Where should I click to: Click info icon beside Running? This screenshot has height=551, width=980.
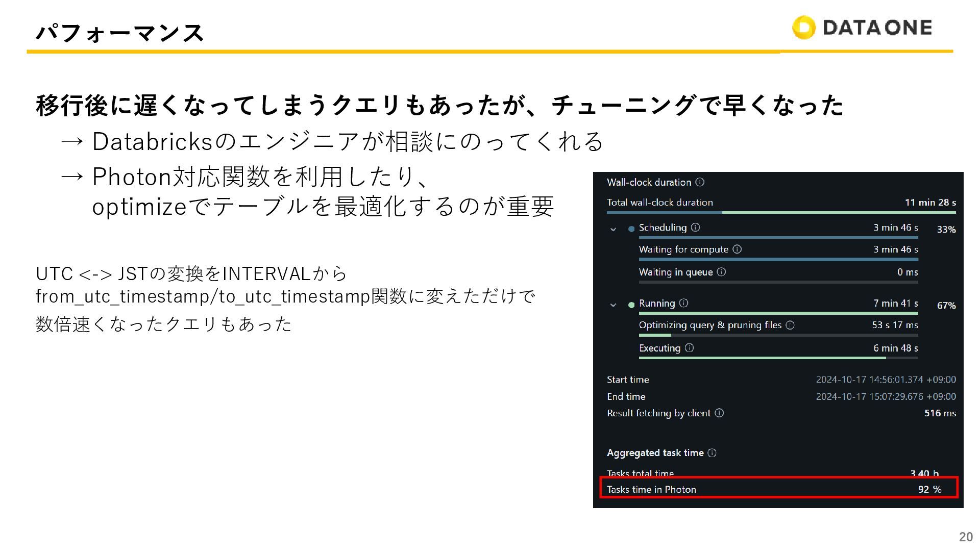(x=684, y=303)
